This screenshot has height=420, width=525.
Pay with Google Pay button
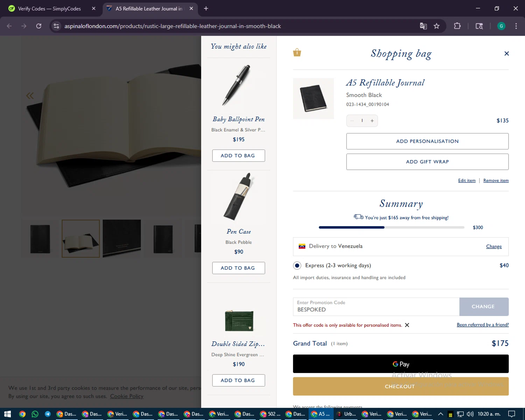401,364
